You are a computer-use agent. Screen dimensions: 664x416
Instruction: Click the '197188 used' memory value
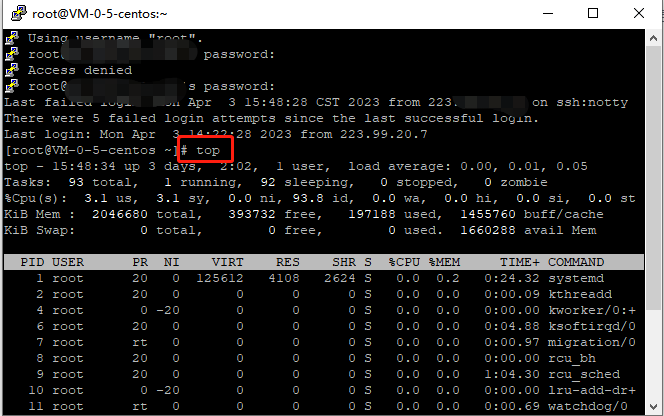[x=392, y=214]
